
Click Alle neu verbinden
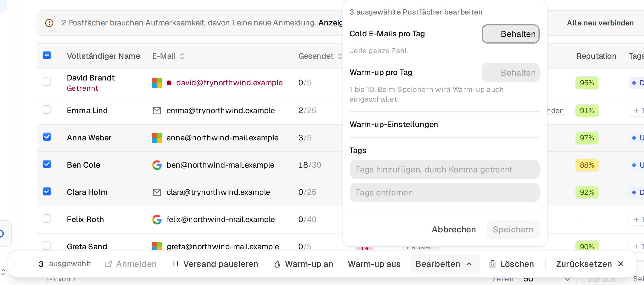pos(600,23)
